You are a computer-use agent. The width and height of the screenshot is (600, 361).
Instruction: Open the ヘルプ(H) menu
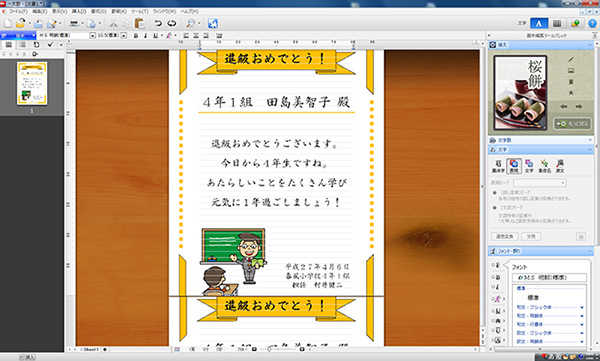coord(189,12)
